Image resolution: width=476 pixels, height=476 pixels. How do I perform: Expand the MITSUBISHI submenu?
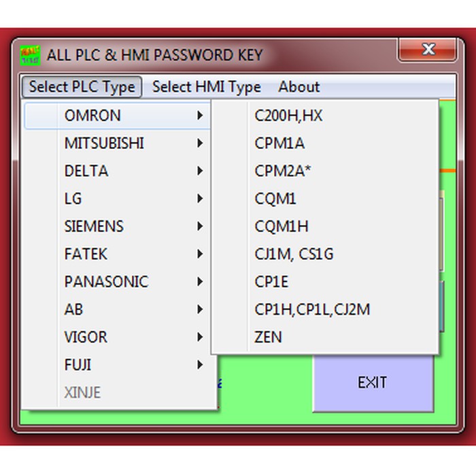118,143
